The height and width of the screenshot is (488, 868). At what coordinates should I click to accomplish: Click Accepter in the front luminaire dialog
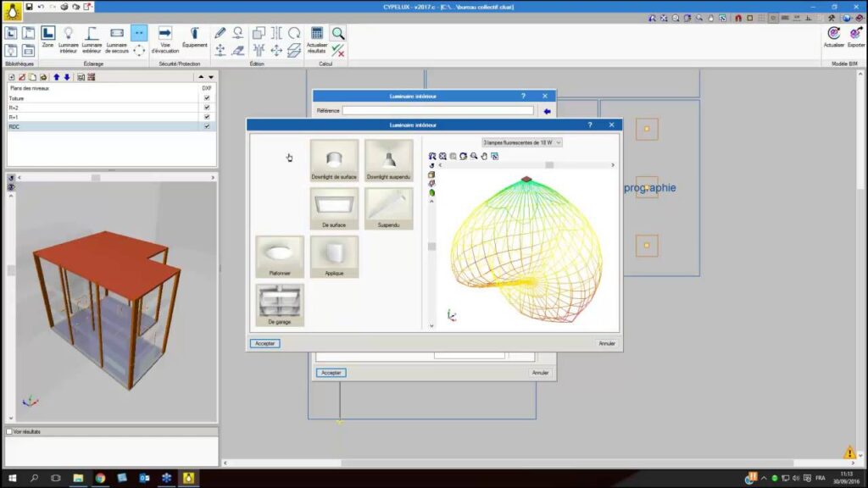coord(264,343)
